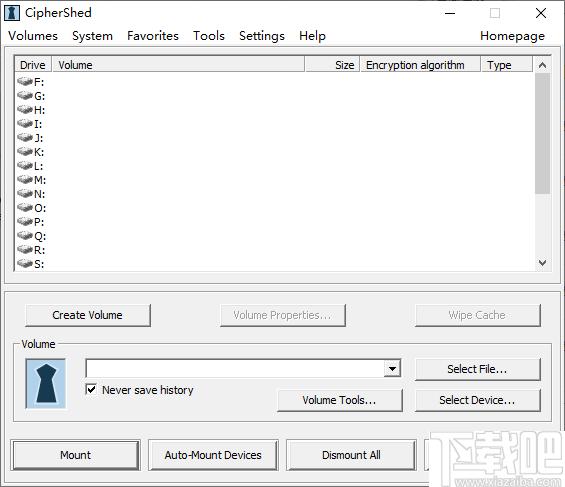Screen dimensions: 565x487
Task: Select drive P: icon in list
Action: tap(25, 222)
